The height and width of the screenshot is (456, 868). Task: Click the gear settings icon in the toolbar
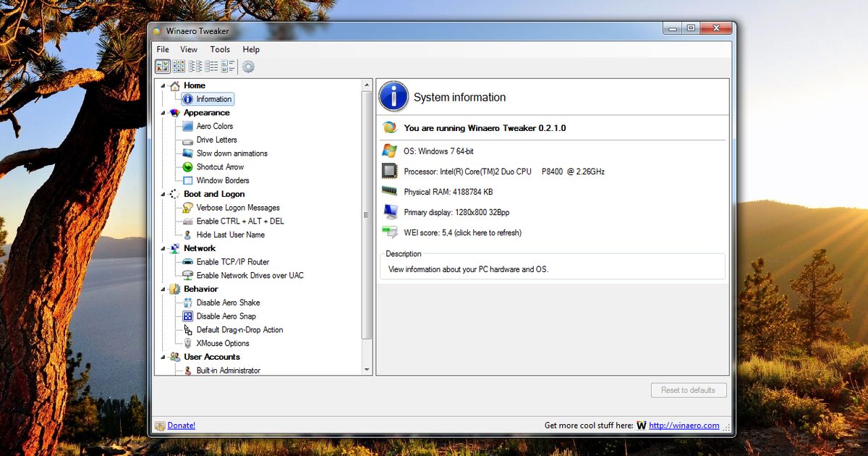(248, 67)
